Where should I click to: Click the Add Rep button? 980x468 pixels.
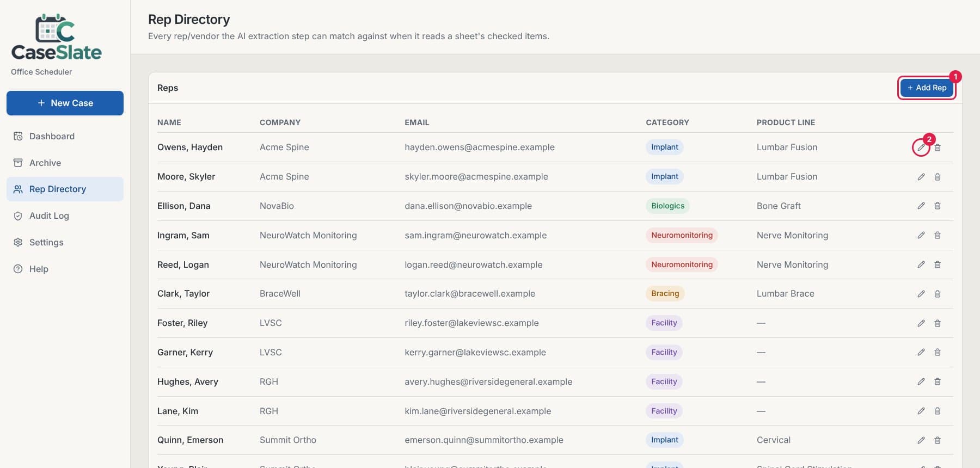tap(927, 88)
